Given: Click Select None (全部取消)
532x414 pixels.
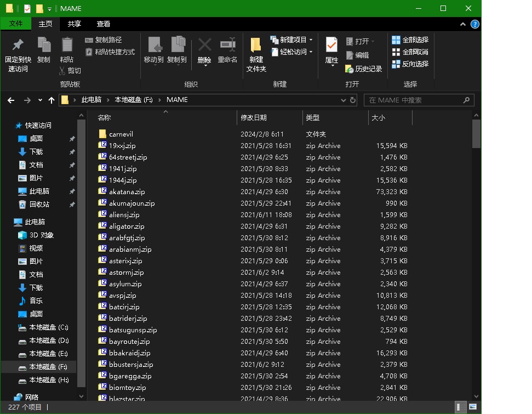Looking at the screenshot, I should [x=410, y=52].
